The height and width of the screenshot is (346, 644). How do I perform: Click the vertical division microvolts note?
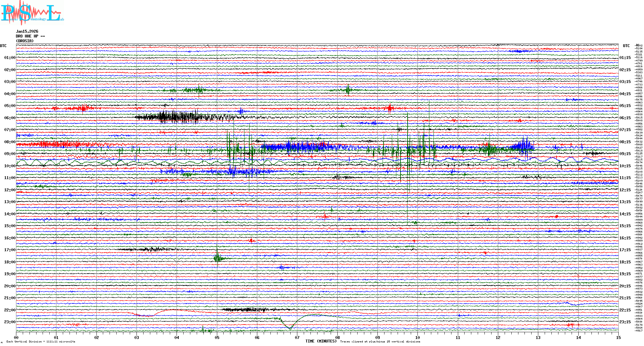pos(41,342)
